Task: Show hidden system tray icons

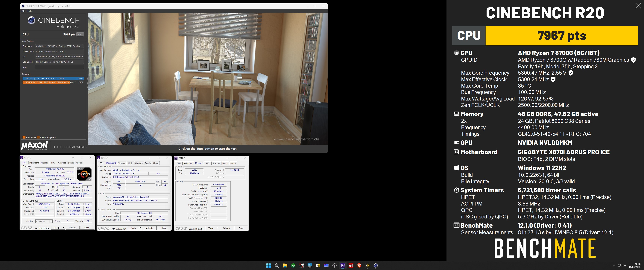Action: (x=613, y=265)
